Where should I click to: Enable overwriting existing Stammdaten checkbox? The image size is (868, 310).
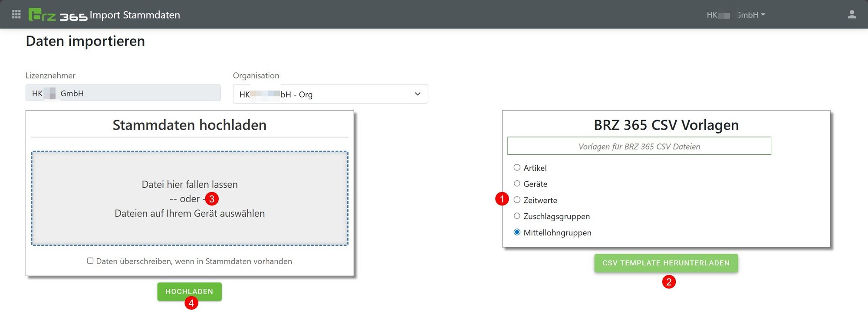[x=90, y=261]
